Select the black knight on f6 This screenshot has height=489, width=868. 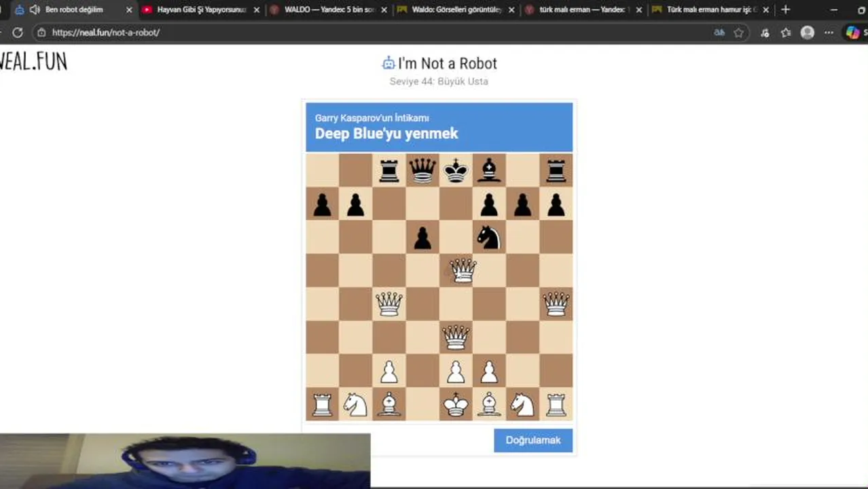(489, 237)
